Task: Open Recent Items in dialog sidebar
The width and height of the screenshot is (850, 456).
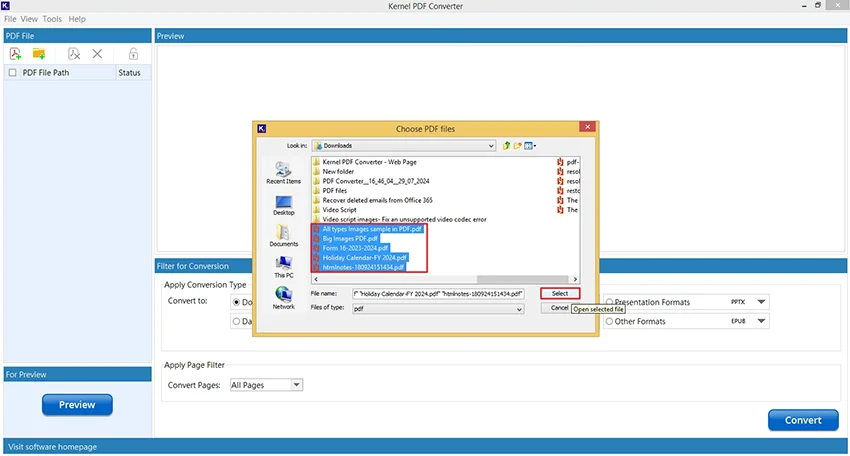Action: tap(283, 173)
